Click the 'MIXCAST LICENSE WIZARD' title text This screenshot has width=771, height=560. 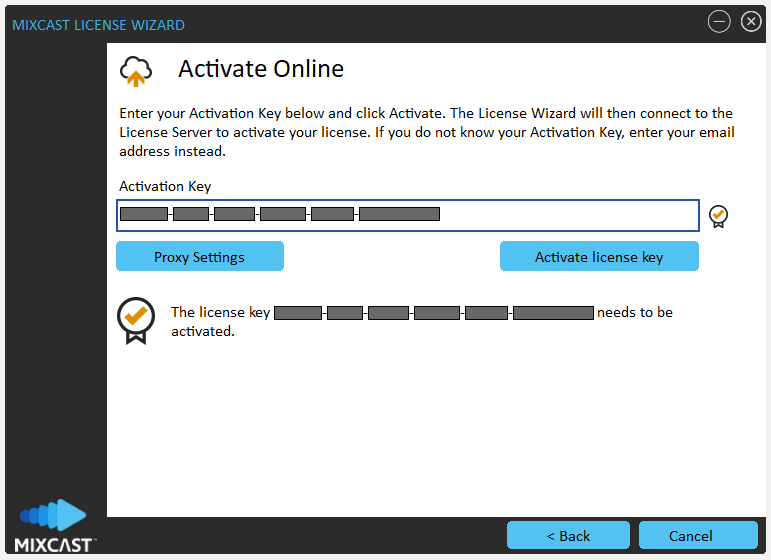98,25
